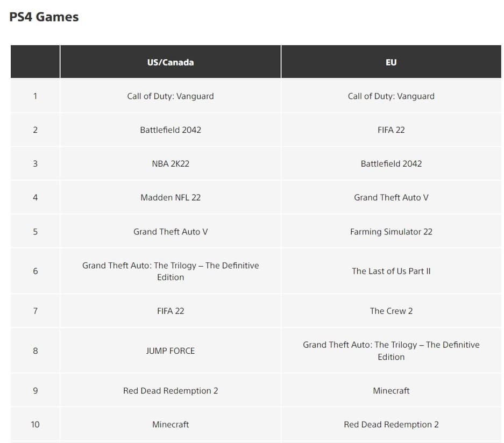The image size is (504, 443).
Task: Click the PS4 Games heading
Action: [44, 17]
